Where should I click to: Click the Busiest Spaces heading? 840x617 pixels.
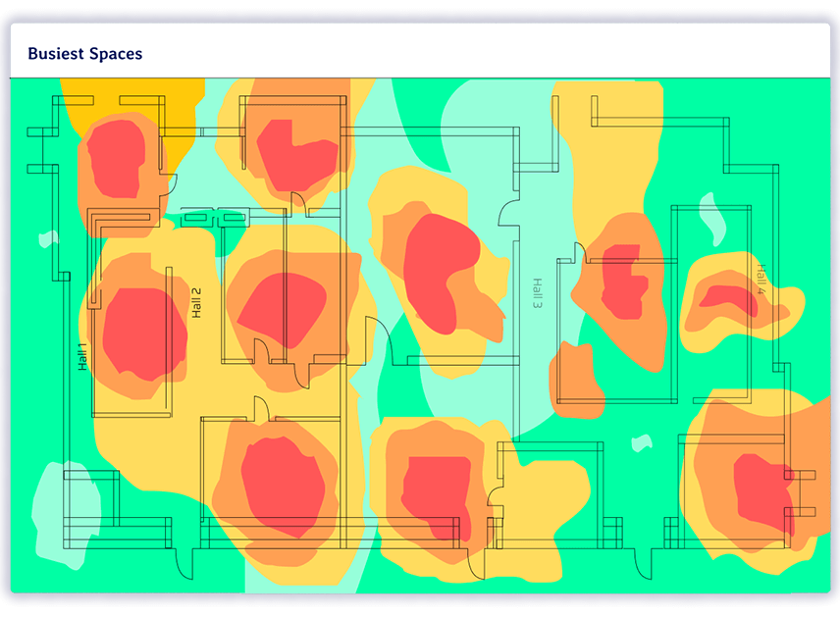click(x=85, y=54)
